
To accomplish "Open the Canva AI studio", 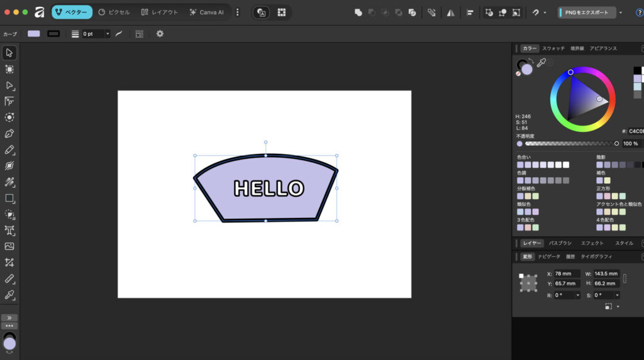I will [x=206, y=12].
